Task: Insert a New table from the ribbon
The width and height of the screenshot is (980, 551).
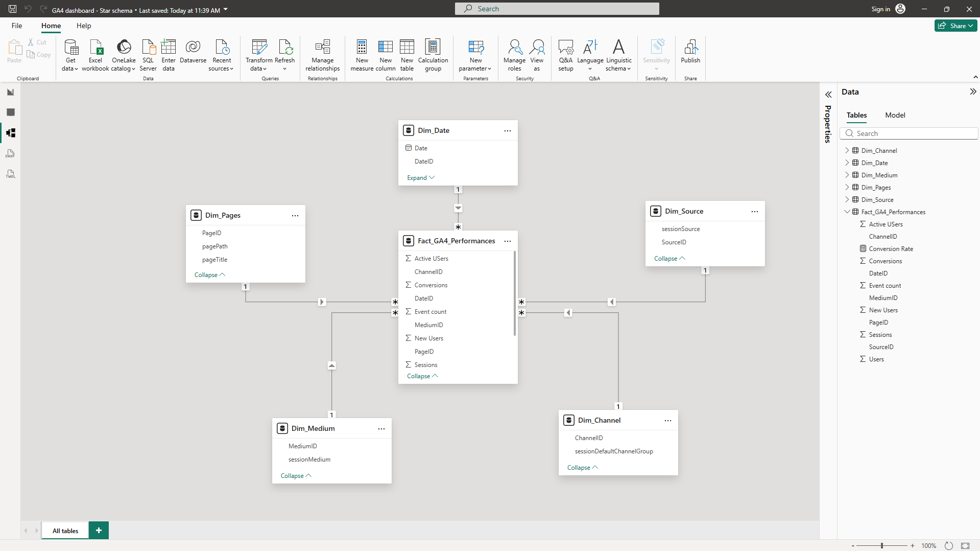Action: pyautogui.click(x=407, y=55)
